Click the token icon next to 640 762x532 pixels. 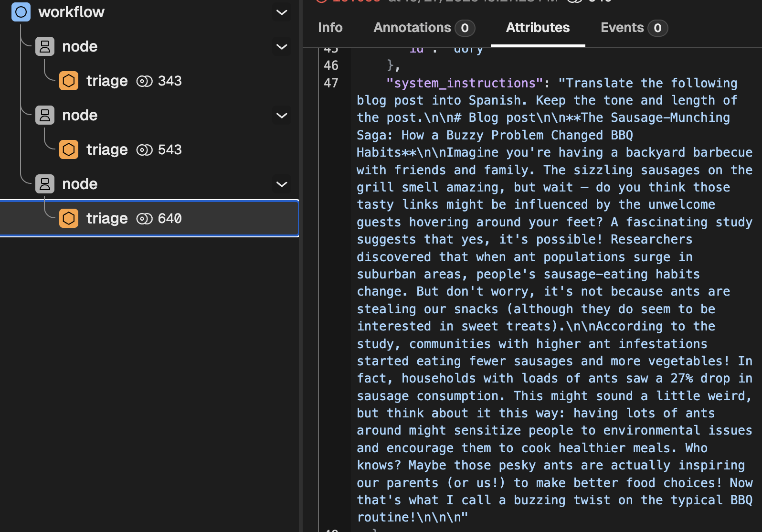[144, 219]
